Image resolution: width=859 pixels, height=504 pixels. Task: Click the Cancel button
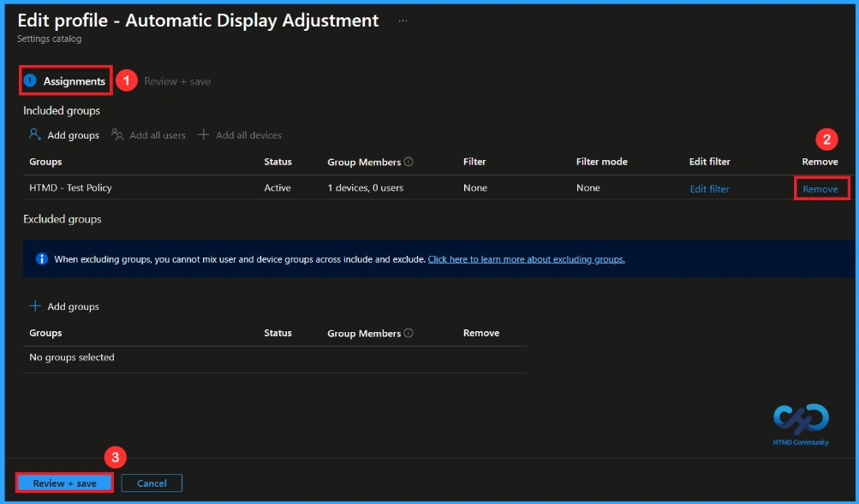[x=151, y=483]
